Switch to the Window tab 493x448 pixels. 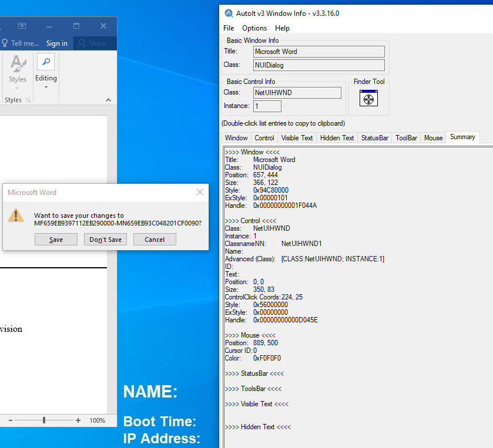[236, 138]
